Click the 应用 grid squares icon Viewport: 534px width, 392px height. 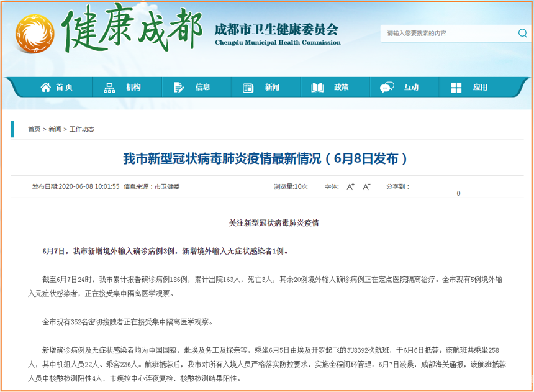pyautogui.click(x=456, y=88)
